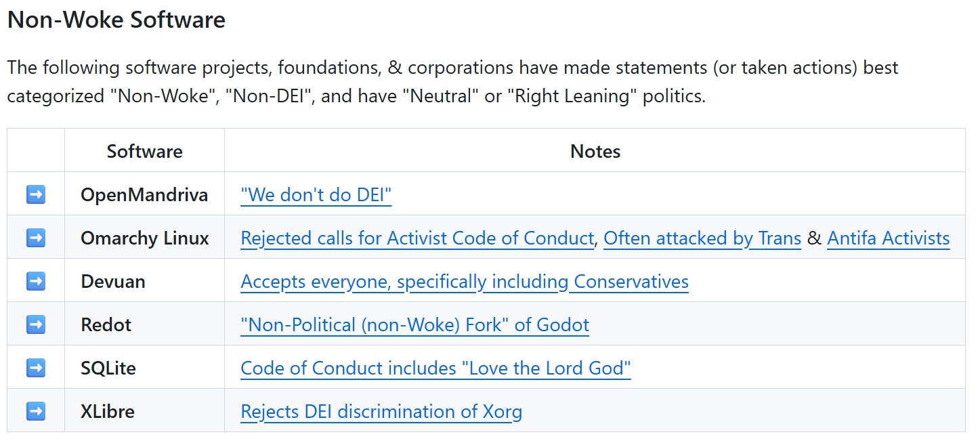Click the arrow icon in the Devuan row

36,282
